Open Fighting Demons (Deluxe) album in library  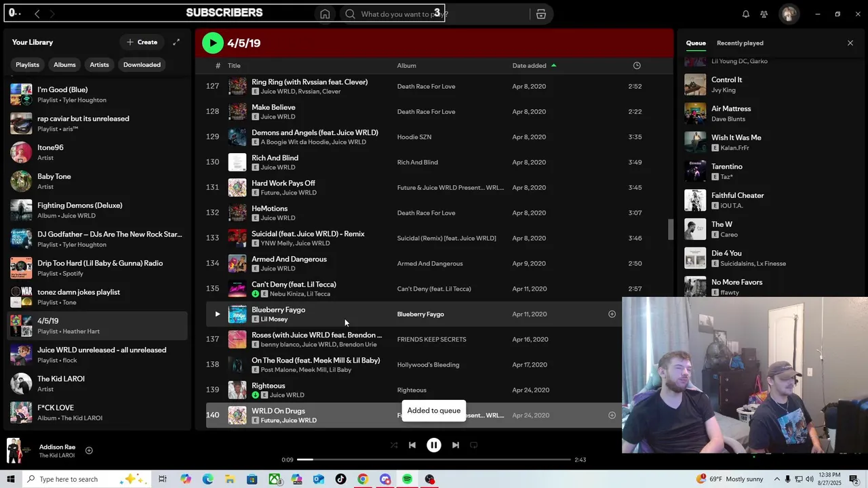click(97, 210)
